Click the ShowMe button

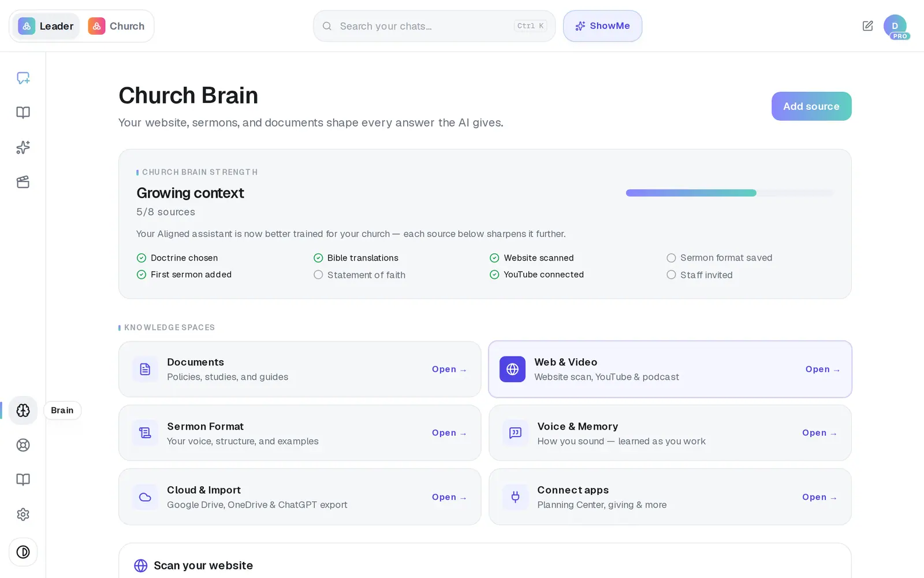[x=602, y=26]
